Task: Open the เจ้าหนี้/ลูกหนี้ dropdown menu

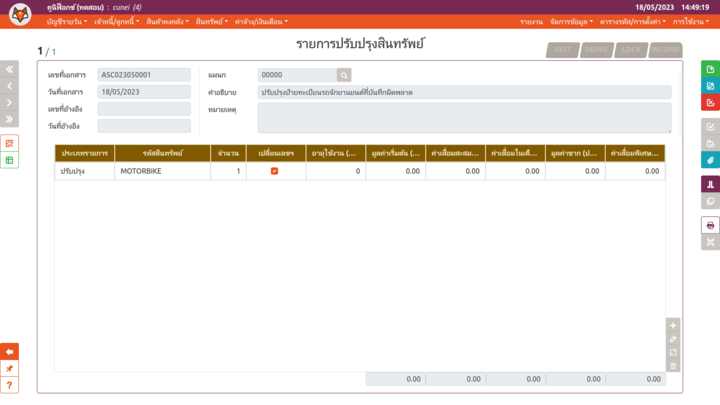Action: click(117, 22)
